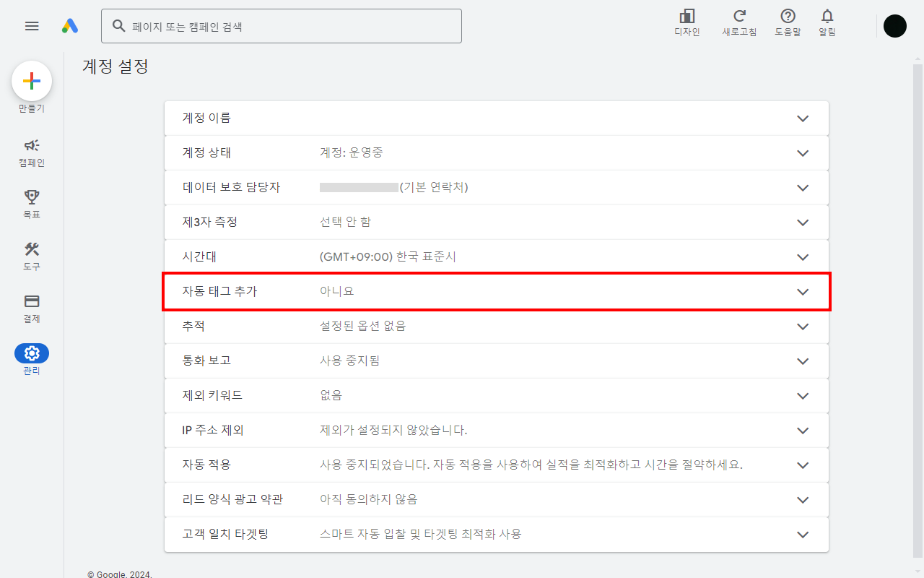Open the 시간대 section details

pyautogui.click(x=803, y=256)
